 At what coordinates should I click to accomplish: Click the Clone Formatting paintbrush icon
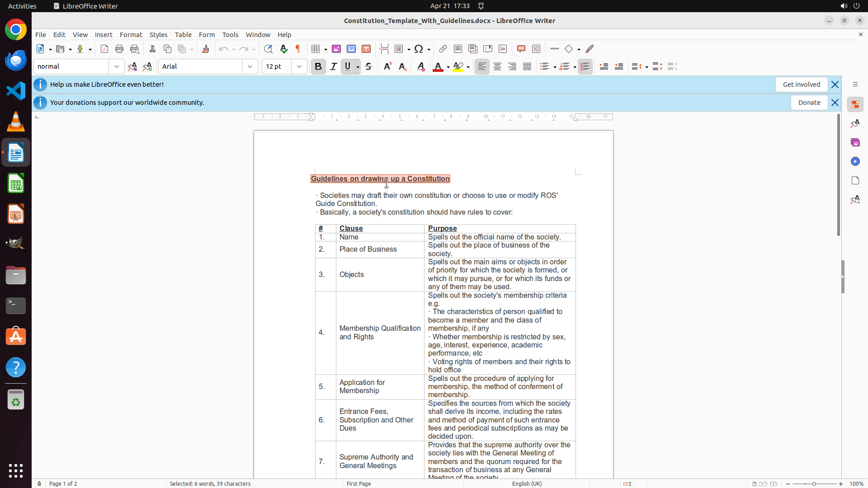click(x=206, y=49)
